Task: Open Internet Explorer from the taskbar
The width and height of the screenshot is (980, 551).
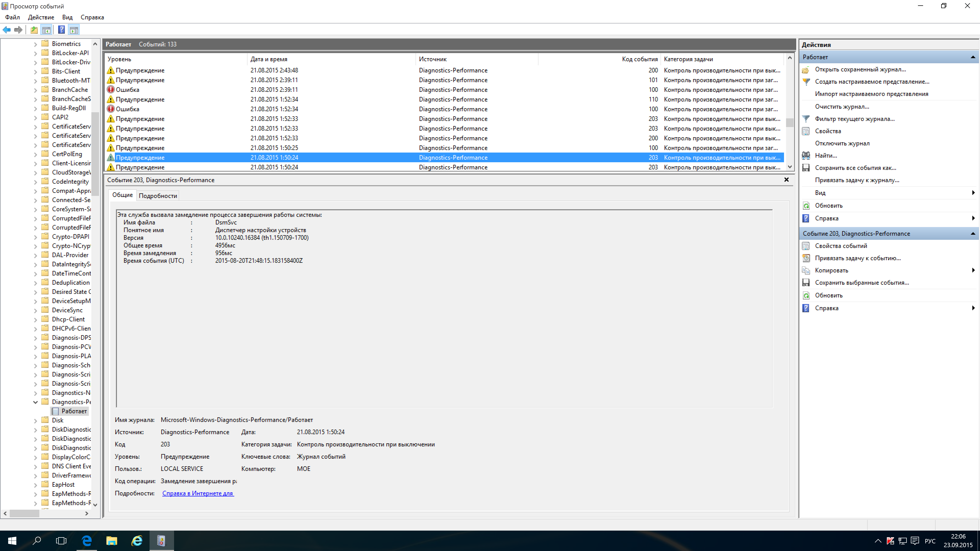Action: [137, 540]
